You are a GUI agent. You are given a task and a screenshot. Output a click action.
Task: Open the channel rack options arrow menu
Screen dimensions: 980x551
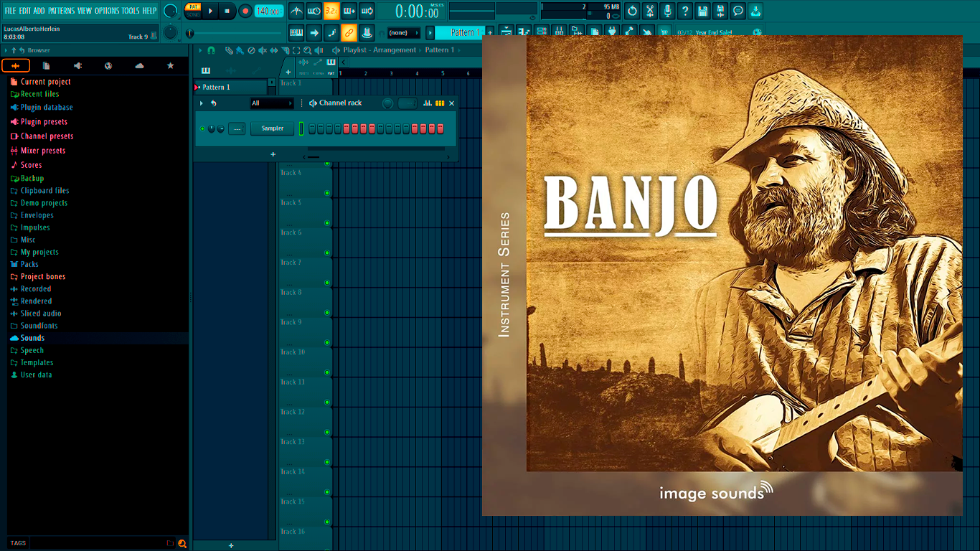(x=202, y=103)
